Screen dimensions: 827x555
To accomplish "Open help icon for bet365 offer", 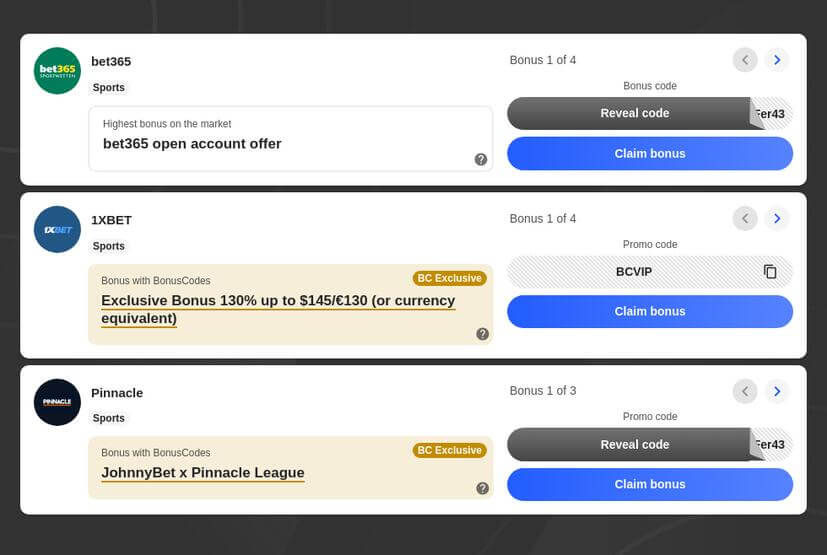I will (x=481, y=160).
